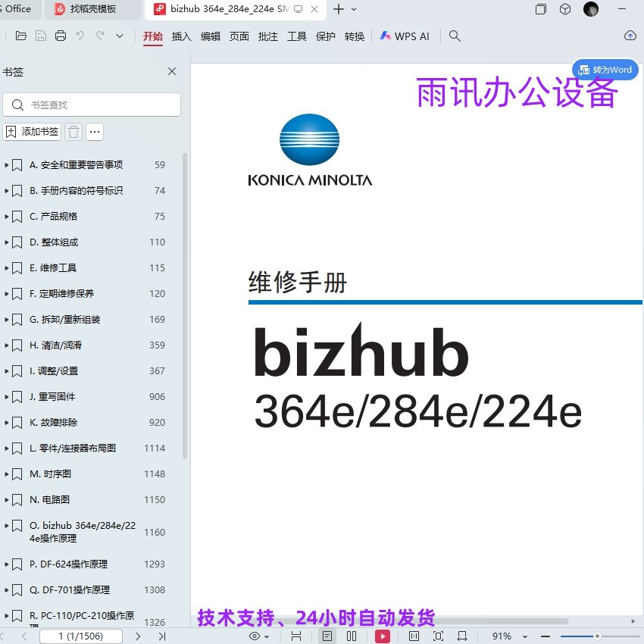This screenshot has width=644, height=644.
Task: Open WPS AI
Action: point(405,36)
